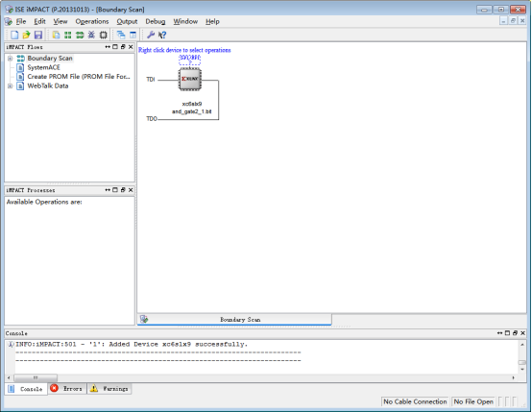This screenshot has width=532, height=412.
Task: Float the iMPACT Flows panel
Action: [123, 47]
